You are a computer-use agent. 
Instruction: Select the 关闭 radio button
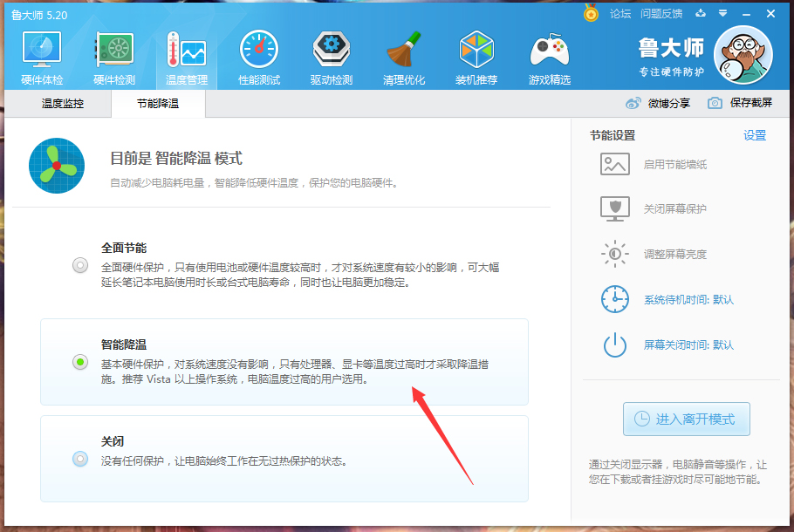pos(80,459)
